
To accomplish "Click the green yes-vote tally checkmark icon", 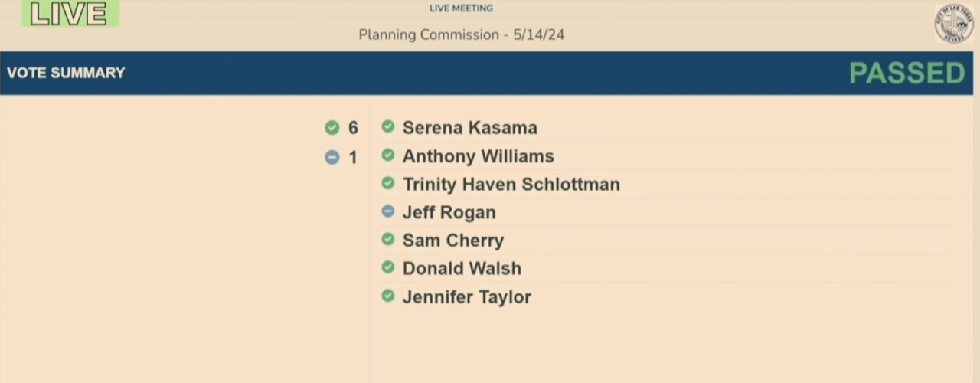I will point(332,128).
